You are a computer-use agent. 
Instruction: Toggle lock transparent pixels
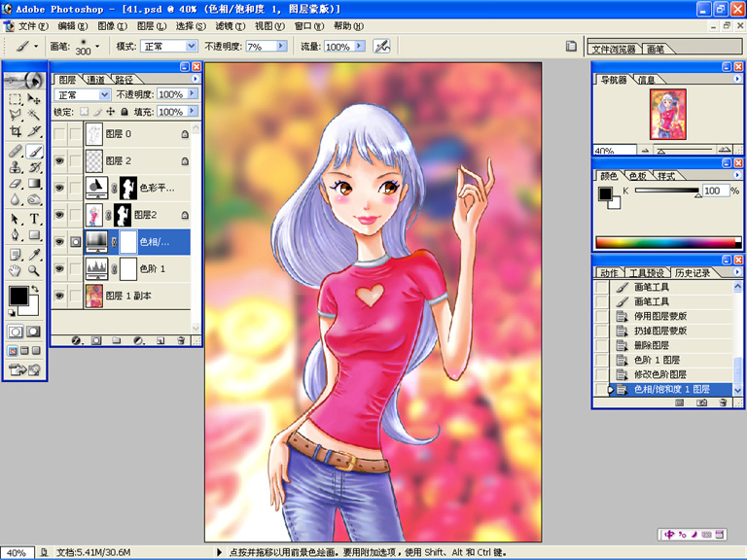[84, 112]
